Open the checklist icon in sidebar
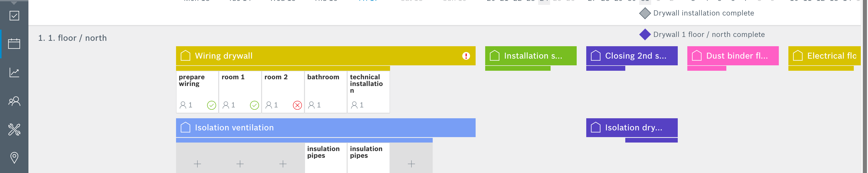Image resolution: width=868 pixels, height=173 pixels. tap(14, 15)
